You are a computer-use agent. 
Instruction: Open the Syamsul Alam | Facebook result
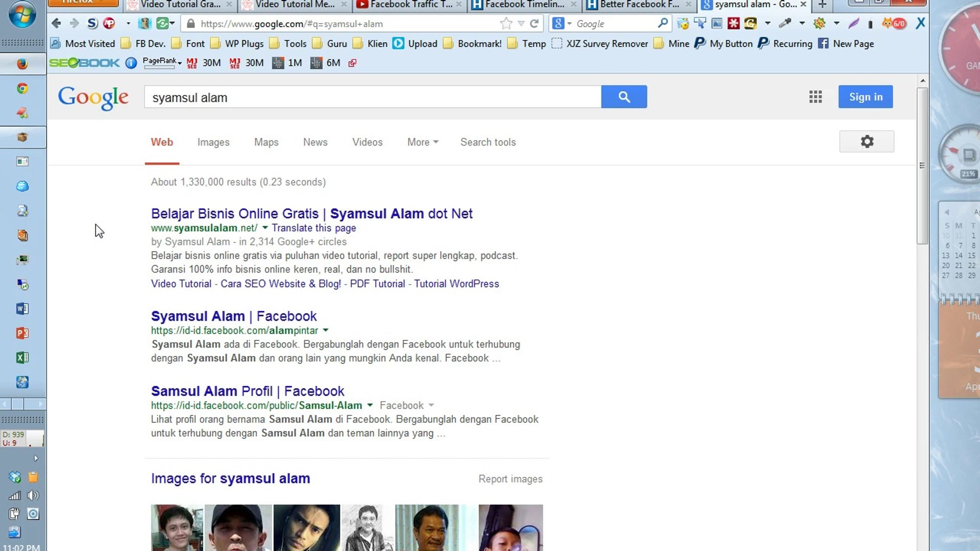click(234, 316)
